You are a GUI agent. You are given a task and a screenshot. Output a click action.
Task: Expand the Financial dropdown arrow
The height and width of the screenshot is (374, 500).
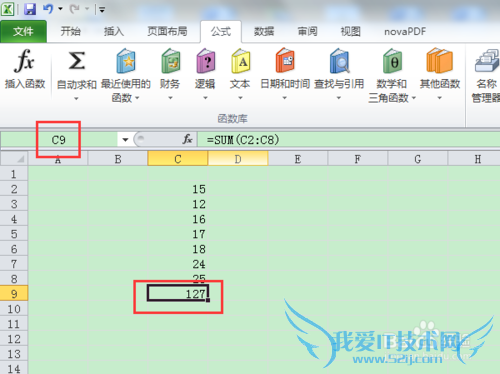pyautogui.click(x=170, y=98)
